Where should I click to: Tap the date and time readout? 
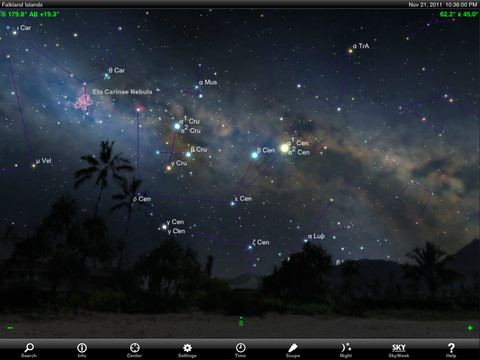coord(443,4)
